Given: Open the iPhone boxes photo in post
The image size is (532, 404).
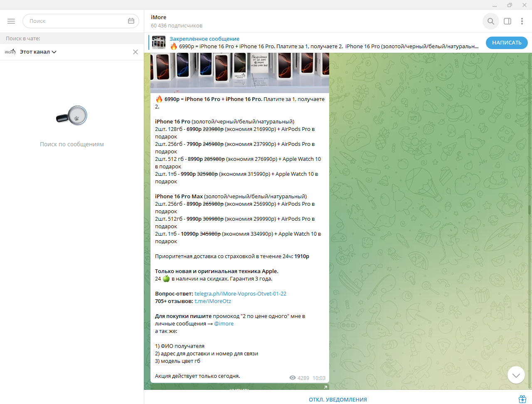Looking at the screenshot, I should pos(240,72).
